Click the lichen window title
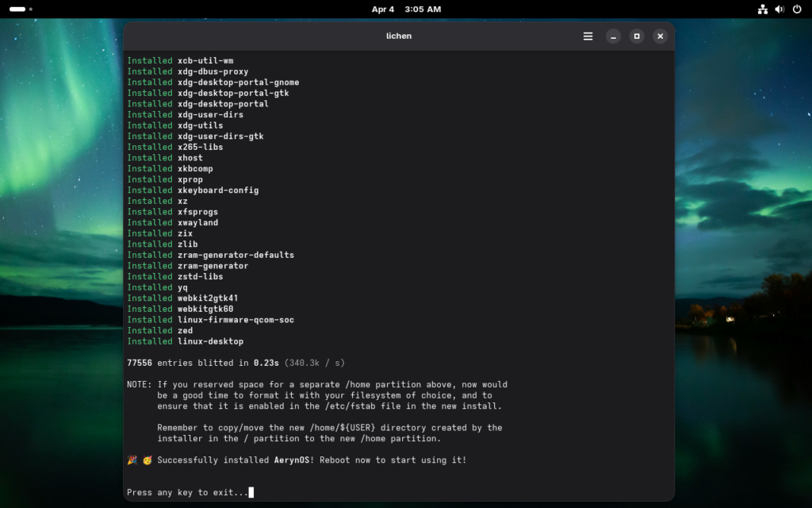Screen dimensions: 812x508 pyautogui.click(x=399, y=37)
